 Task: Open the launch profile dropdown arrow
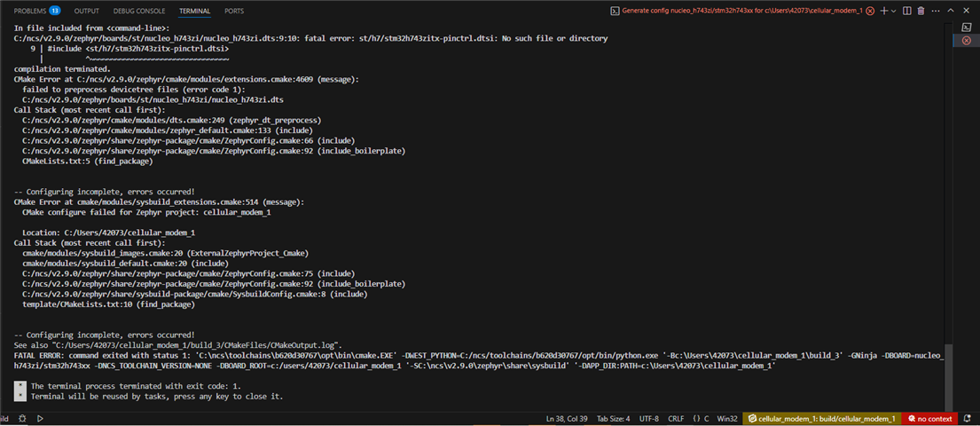894,12
